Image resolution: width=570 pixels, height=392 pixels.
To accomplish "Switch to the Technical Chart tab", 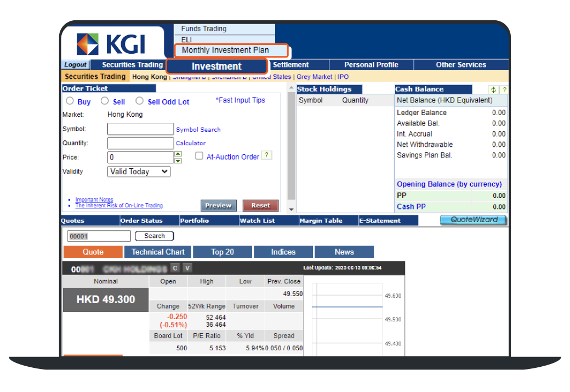I will click(x=158, y=252).
